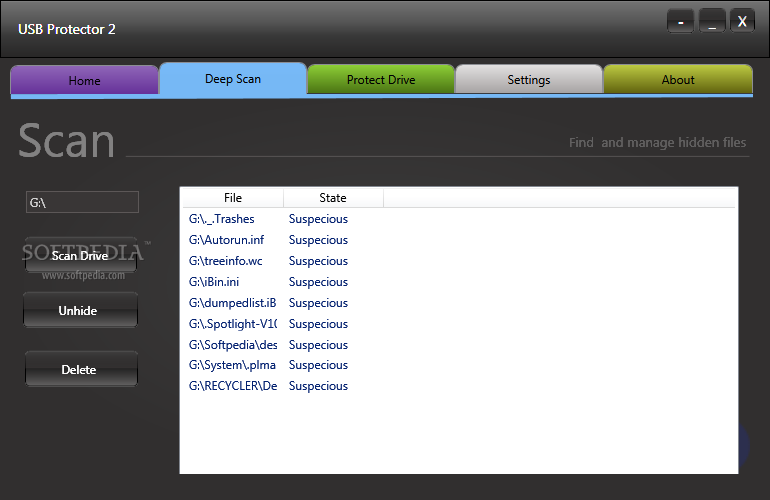This screenshot has height=500, width=770.
Task: Click the dash title-bar button
Action: 680,21
